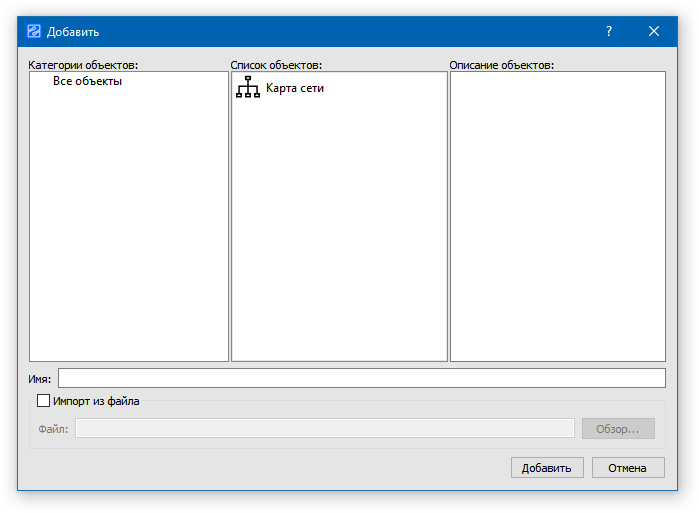Click the "?" help button in title bar
The image size is (699, 513).
609,31
